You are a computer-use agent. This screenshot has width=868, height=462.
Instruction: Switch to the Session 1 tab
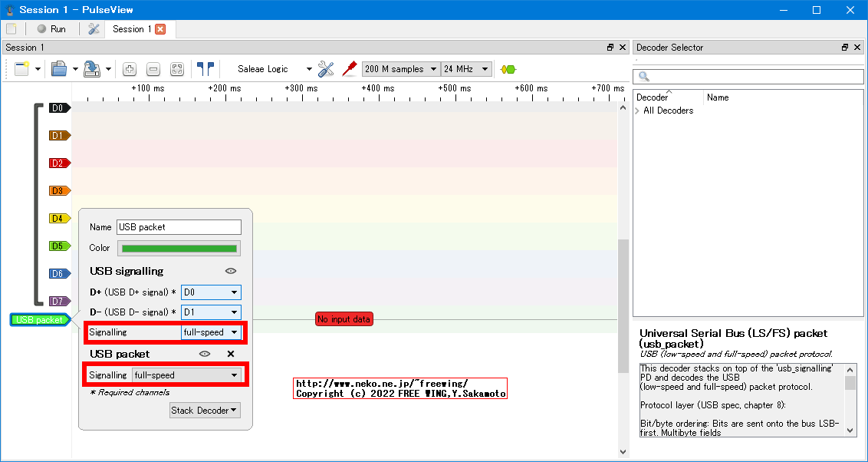coord(132,28)
